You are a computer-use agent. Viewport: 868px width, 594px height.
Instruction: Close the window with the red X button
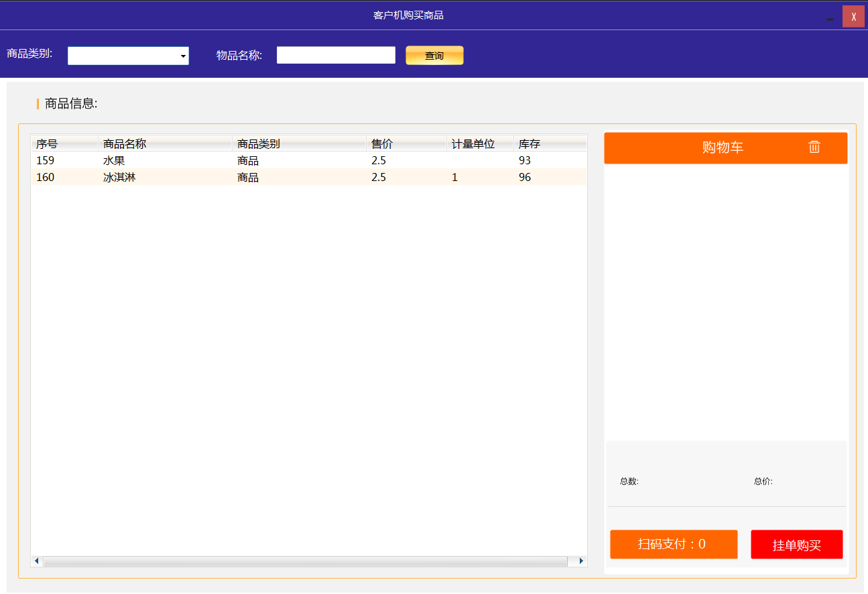(x=853, y=17)
